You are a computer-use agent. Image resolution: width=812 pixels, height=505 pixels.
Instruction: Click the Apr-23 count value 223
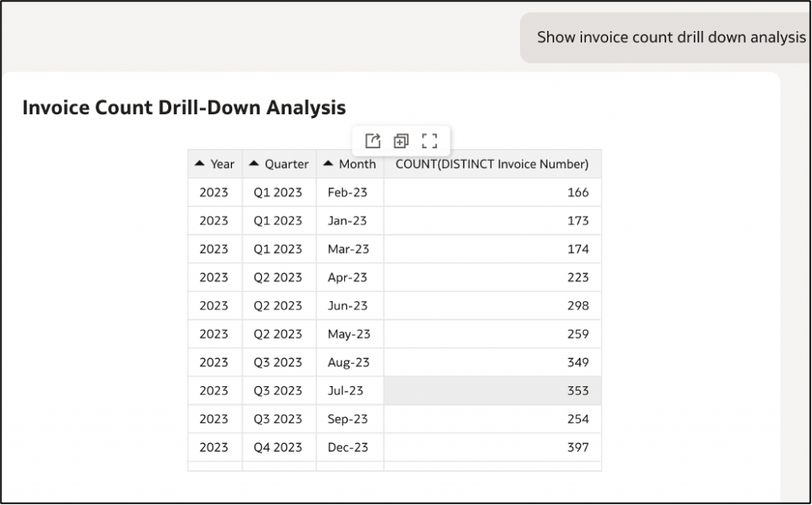coord(578,277)
